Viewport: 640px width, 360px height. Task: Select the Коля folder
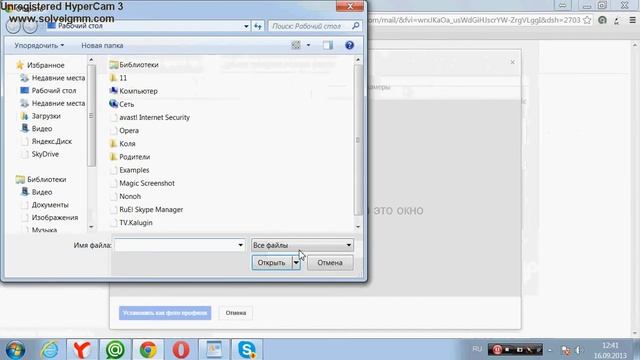127,143
